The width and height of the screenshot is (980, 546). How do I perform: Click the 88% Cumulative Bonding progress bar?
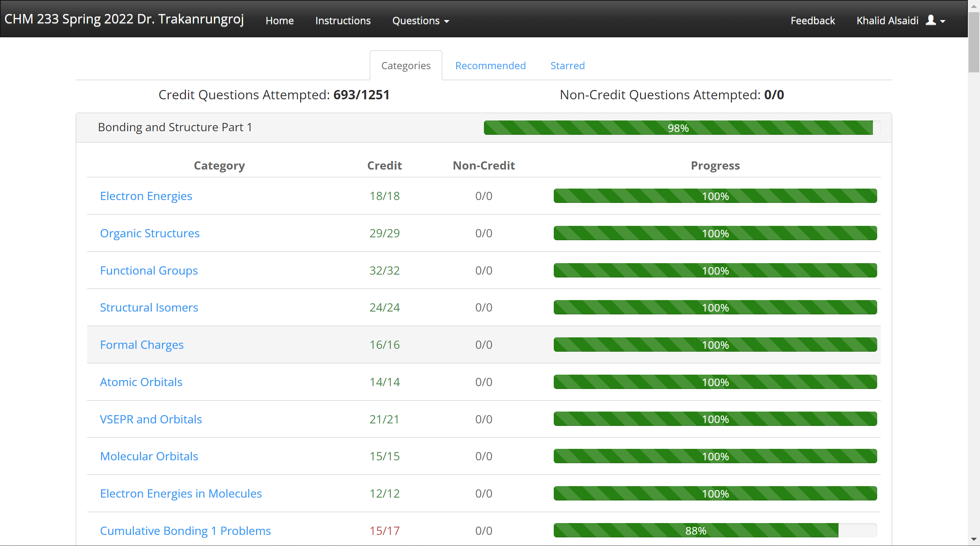coord(696,530)
